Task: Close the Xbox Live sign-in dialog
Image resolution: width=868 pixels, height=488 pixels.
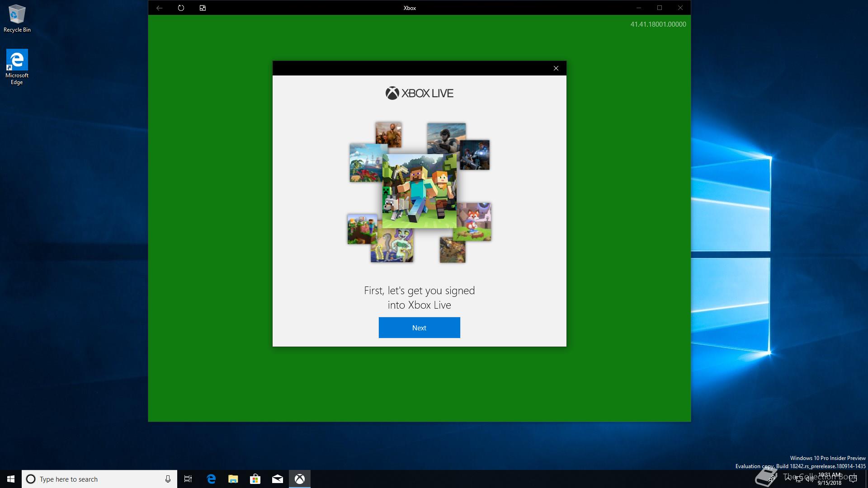Action: point(556,68)
